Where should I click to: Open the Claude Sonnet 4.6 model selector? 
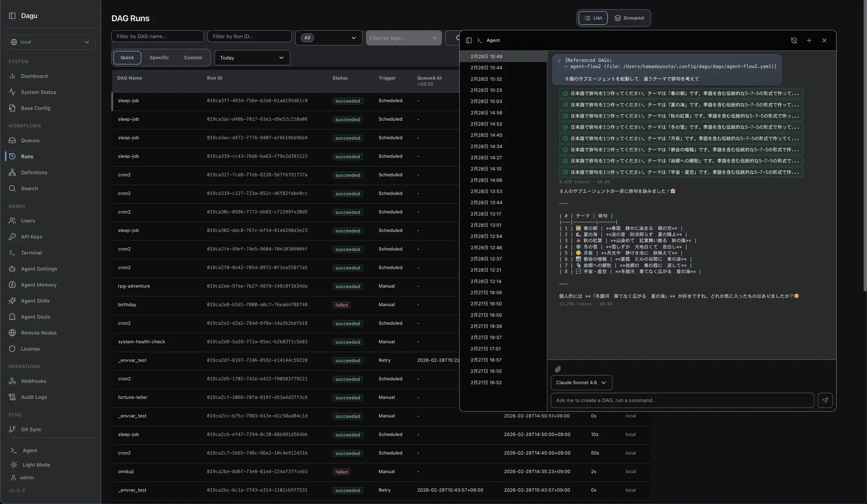click(x=581, y=383)
